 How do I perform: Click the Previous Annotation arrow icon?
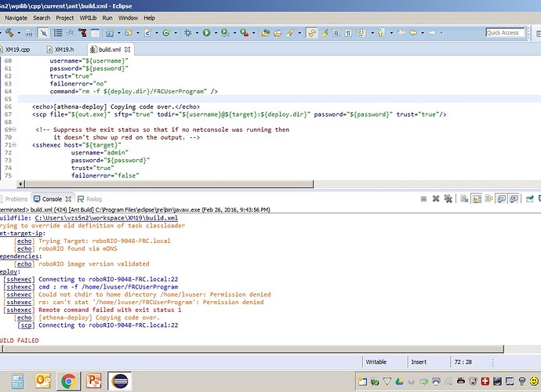[x=381, y=33]
